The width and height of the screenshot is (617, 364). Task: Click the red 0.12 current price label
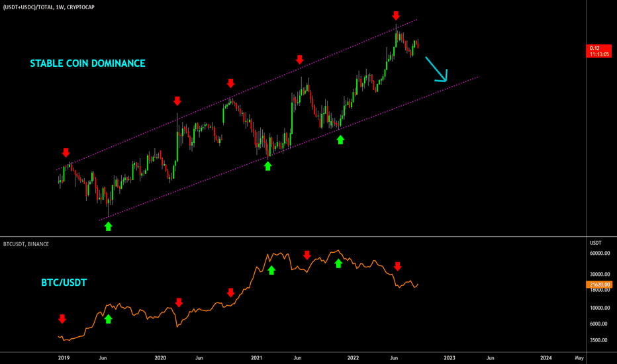[x=599, y=51]
